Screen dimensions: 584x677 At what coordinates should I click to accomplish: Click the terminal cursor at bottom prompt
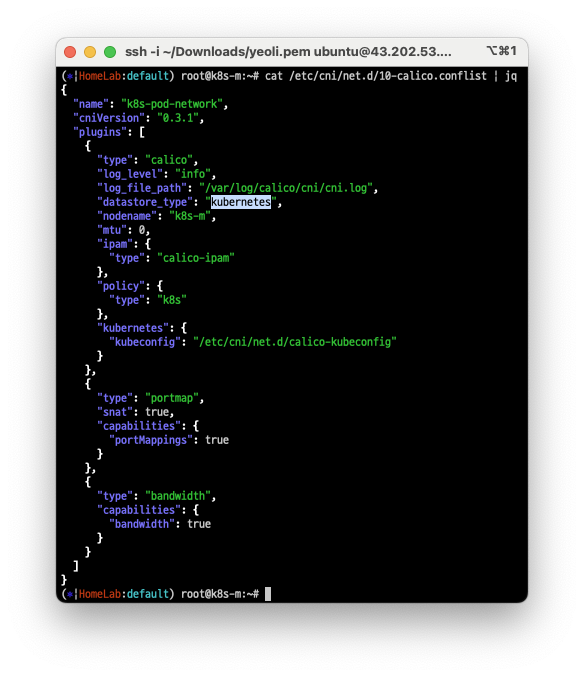pyautogui.click(x=268, y=594)
